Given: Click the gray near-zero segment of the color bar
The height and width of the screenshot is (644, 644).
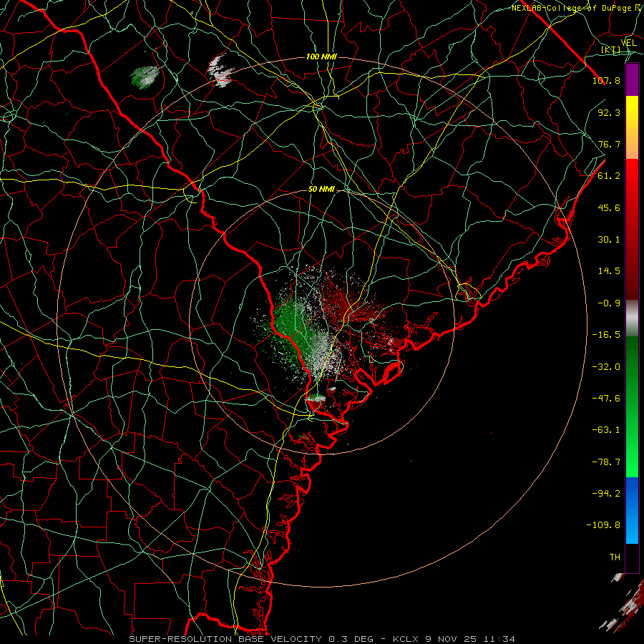Looking at the screenshot, I should pos(632,318).
